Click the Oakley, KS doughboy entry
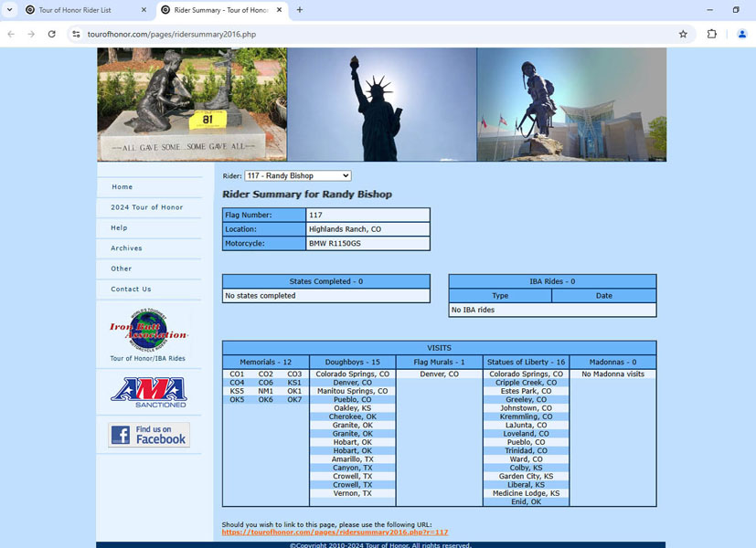 (x=353, y=408)
